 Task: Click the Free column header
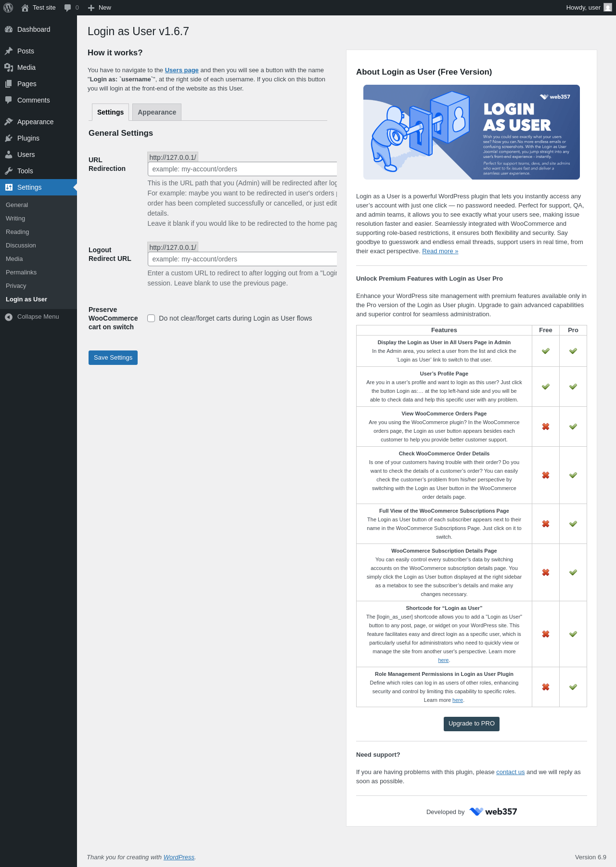(x=546, y=330)
